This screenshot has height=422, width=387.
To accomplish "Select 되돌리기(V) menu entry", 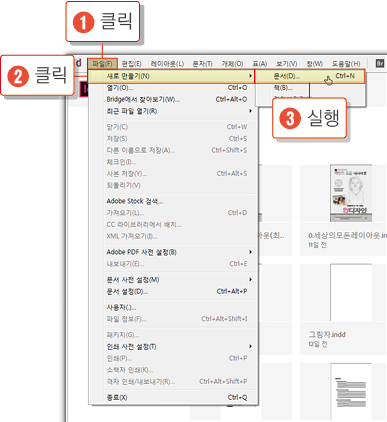I will click(x=173, y=185).
